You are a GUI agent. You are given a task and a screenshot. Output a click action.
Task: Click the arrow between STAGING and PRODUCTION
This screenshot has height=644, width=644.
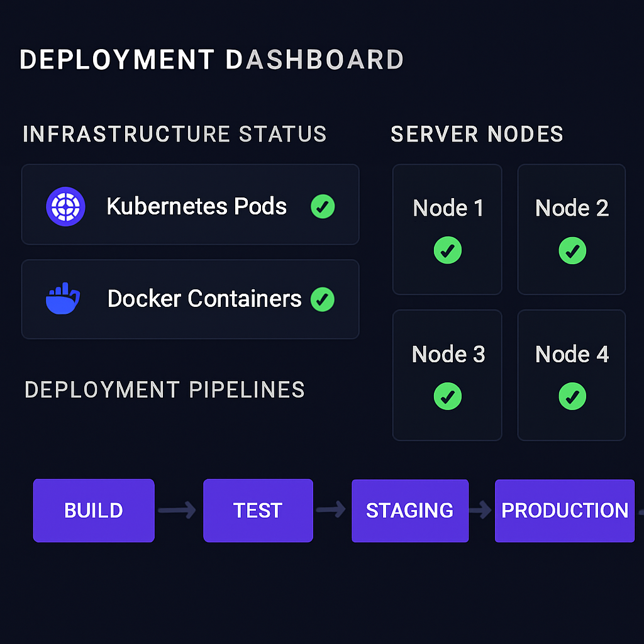click(480, 510)
